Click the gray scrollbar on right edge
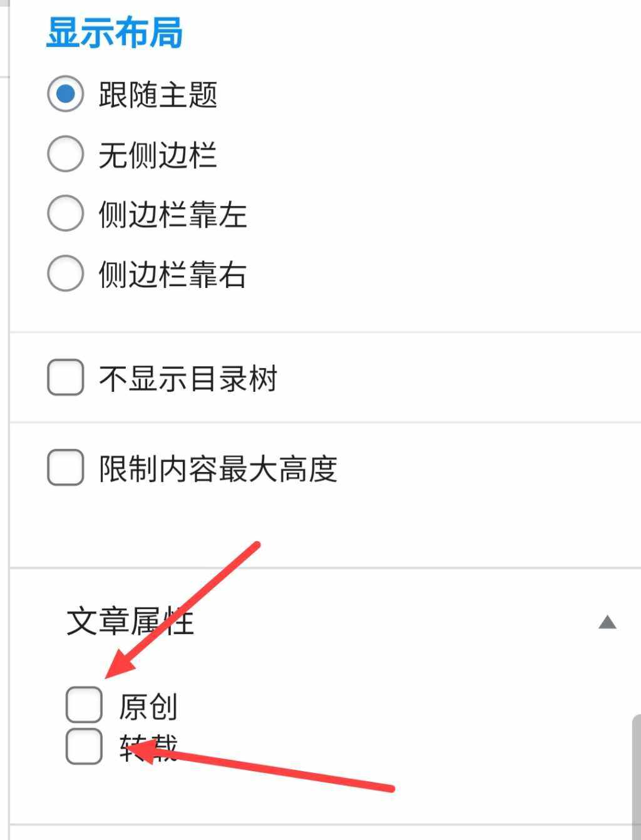This screenshot has width=641, height=840. [x=636, y=776]
